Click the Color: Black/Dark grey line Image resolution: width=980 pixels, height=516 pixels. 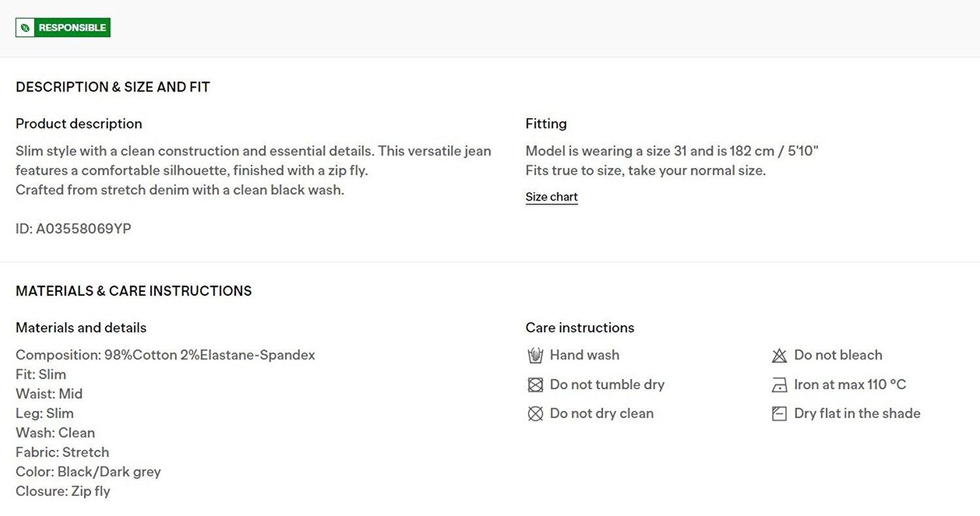click(x=88, y=472)
